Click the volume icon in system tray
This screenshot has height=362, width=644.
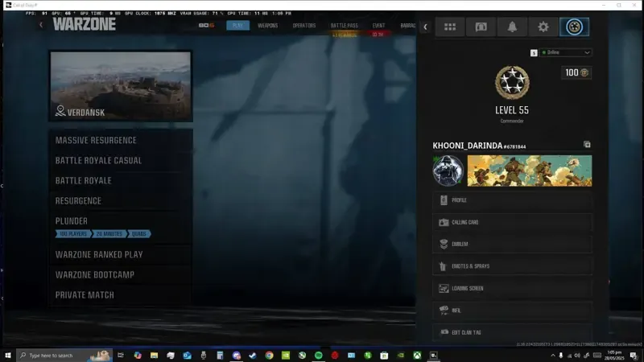click(577, 356)
